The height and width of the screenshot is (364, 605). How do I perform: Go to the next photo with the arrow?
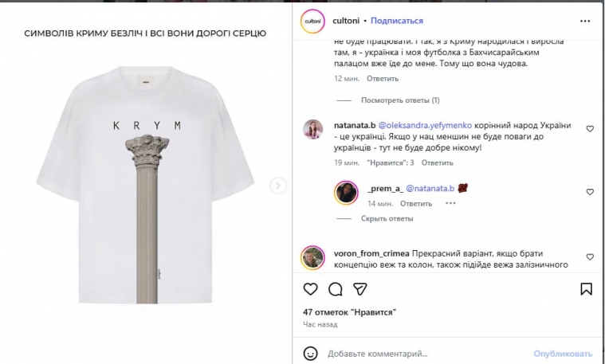pos(278,186)
